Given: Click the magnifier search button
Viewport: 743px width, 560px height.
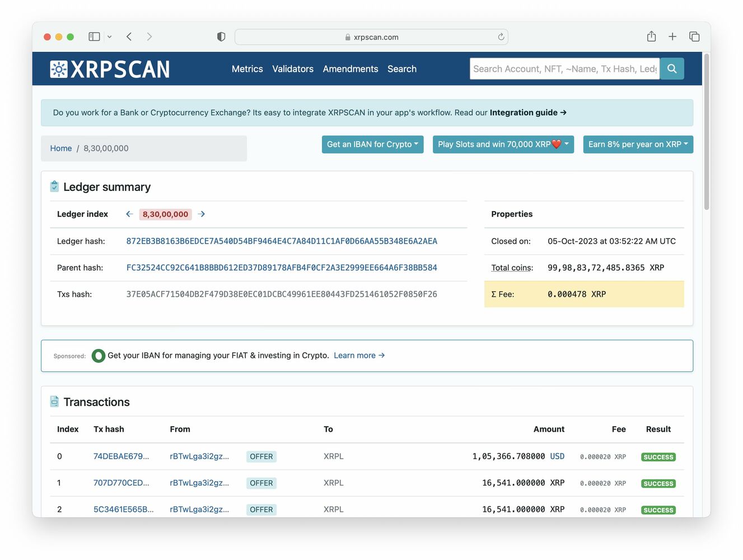Looking at the screenshot, I should coord(672,69).
